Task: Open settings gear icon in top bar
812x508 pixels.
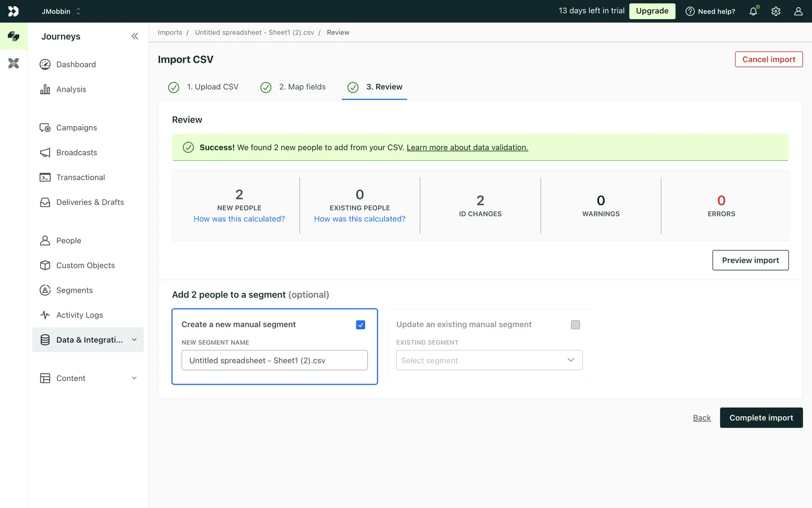Action: point(776,11)
